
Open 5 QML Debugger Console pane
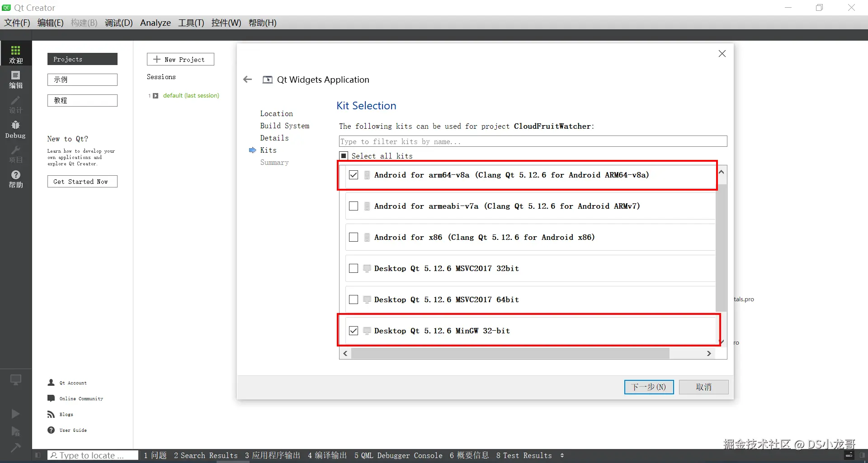(x=398, y=455)
